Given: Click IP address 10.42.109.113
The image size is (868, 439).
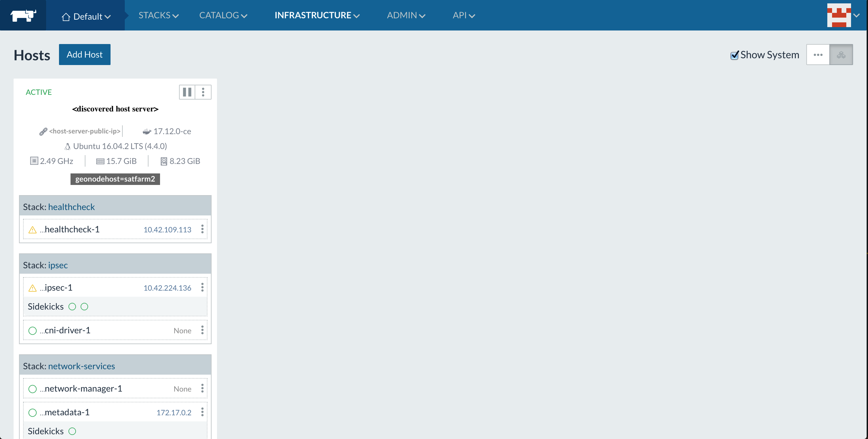Looking at the screenshot, I should 167,230.
